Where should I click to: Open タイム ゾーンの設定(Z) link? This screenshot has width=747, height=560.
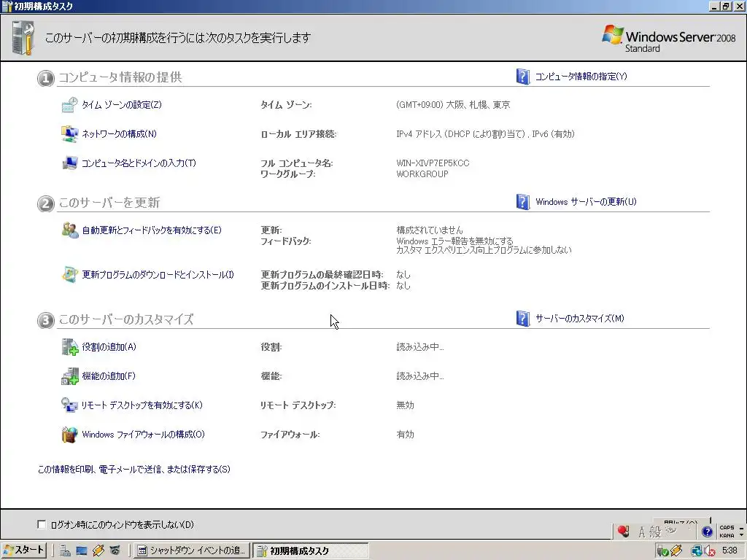[122, 105]
